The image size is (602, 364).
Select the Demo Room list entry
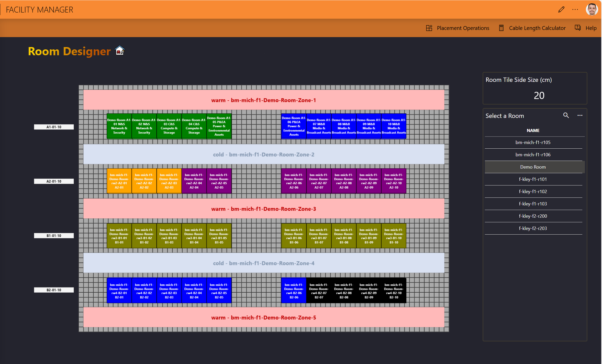(x=533, y=167)
